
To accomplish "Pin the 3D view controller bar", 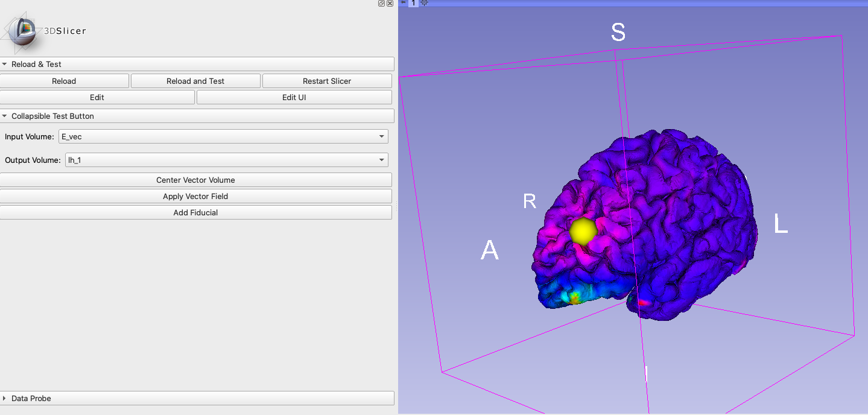I will 402,3.
